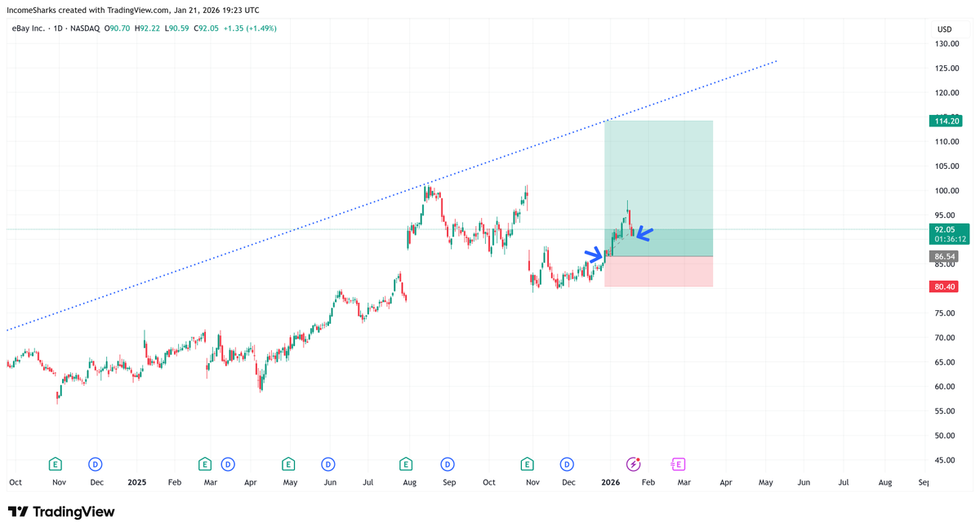Click the TradingView logo
The width and height of the screenshot is (980, 532).
(x=61, y=512)
